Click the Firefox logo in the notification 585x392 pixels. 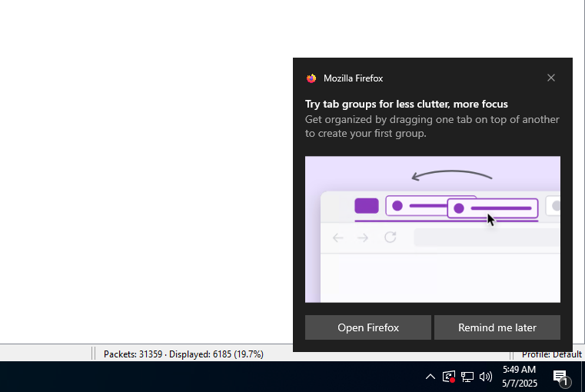click(311, 78)
